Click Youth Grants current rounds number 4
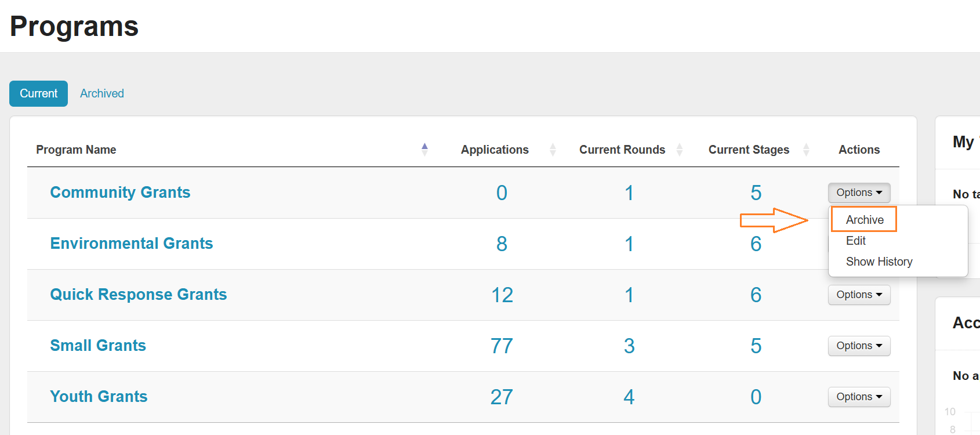Viewport: 980px width, 435px height. click(629, 397)
